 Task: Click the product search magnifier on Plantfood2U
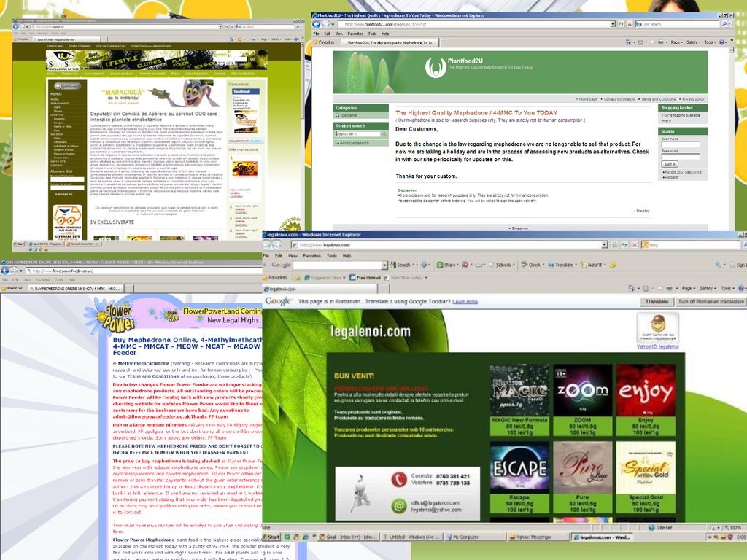point(384,134)
